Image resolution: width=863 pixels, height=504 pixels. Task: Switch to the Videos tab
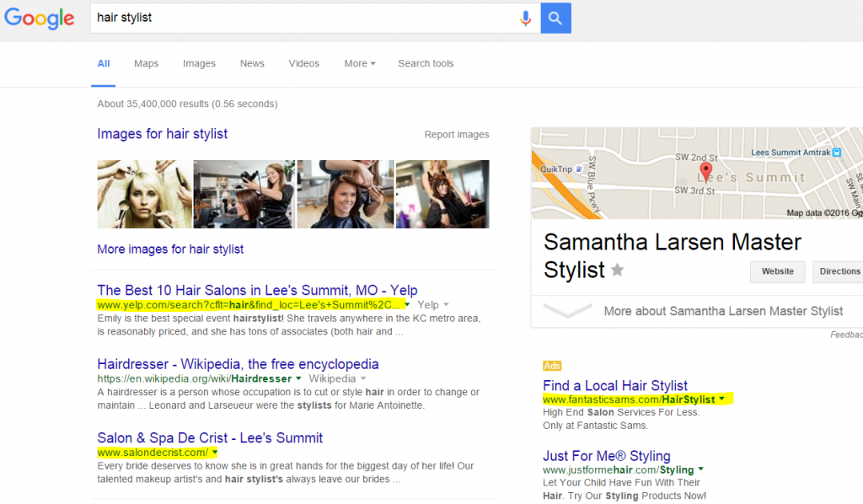[x=303, y=63]
